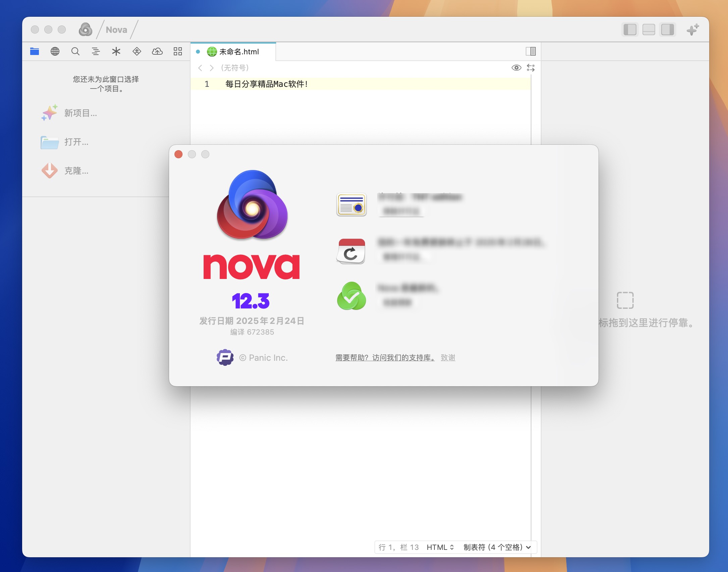Screen dimensions: 728x572
Task: Open the Files sidebar folder icon
Action: [35, 51]
